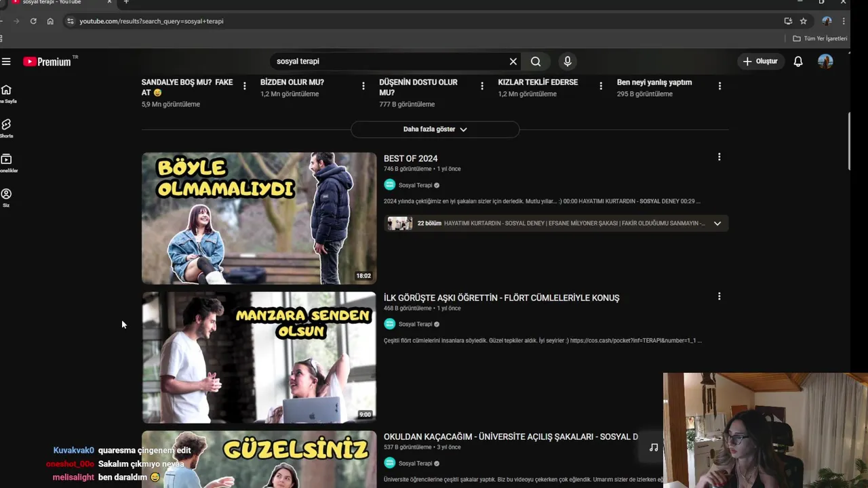
Task: Open the 22 bölüm chapter thumbnail
Action: 400,224
